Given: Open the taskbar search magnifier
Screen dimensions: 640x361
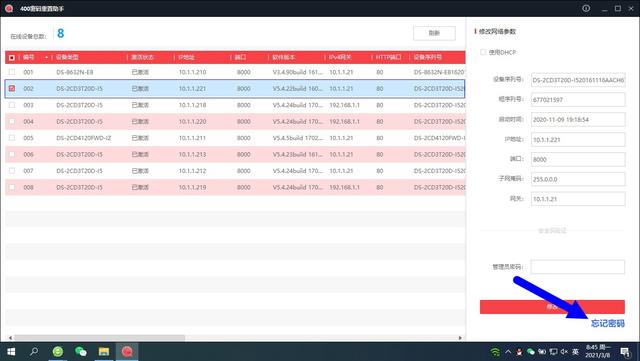Looking at the screenshot, I should 34,352.
